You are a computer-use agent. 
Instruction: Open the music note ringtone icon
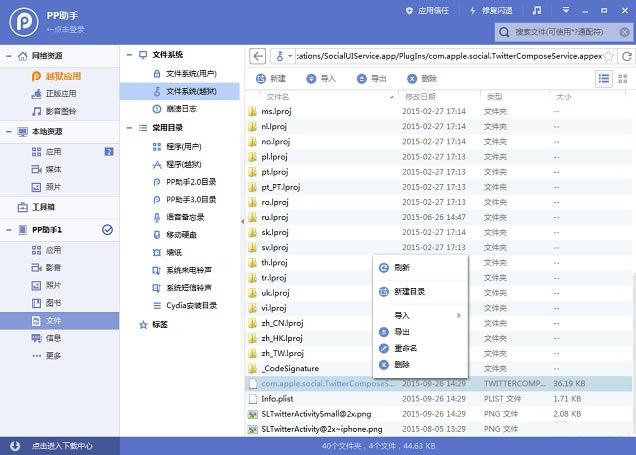pyautogui.click(x=537, y=11)
